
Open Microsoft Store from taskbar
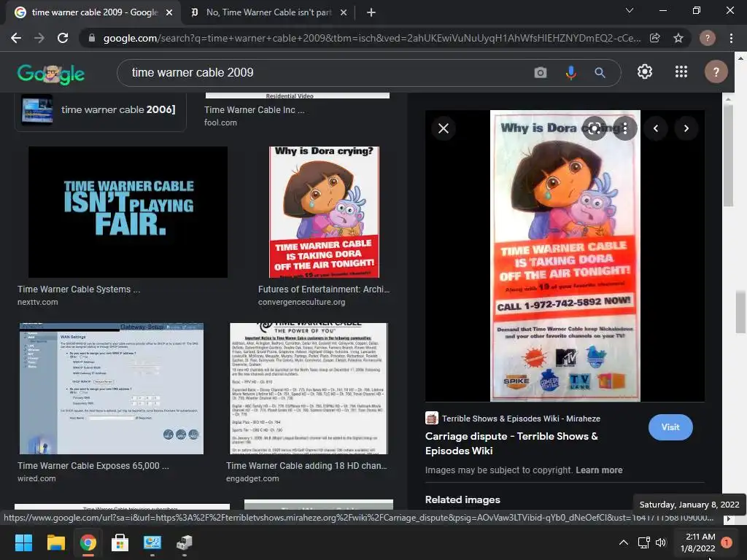(120, 542)
